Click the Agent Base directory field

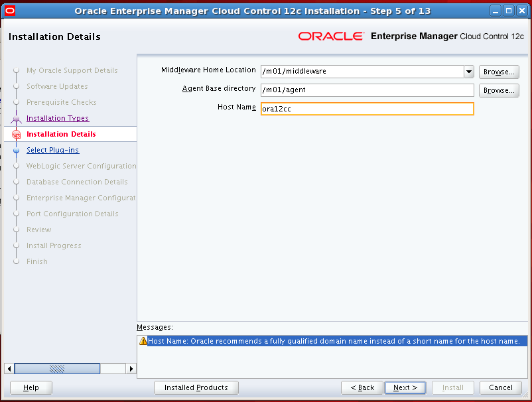point(367,90)
